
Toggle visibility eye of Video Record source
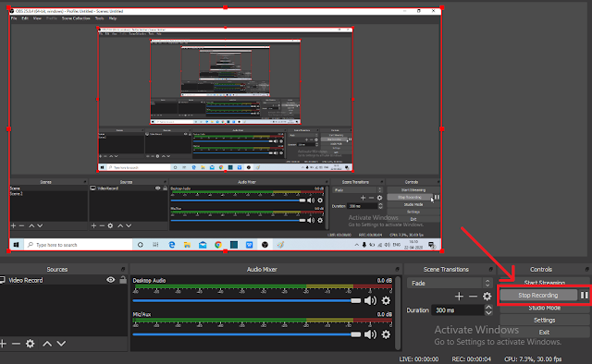pos(111,280)
